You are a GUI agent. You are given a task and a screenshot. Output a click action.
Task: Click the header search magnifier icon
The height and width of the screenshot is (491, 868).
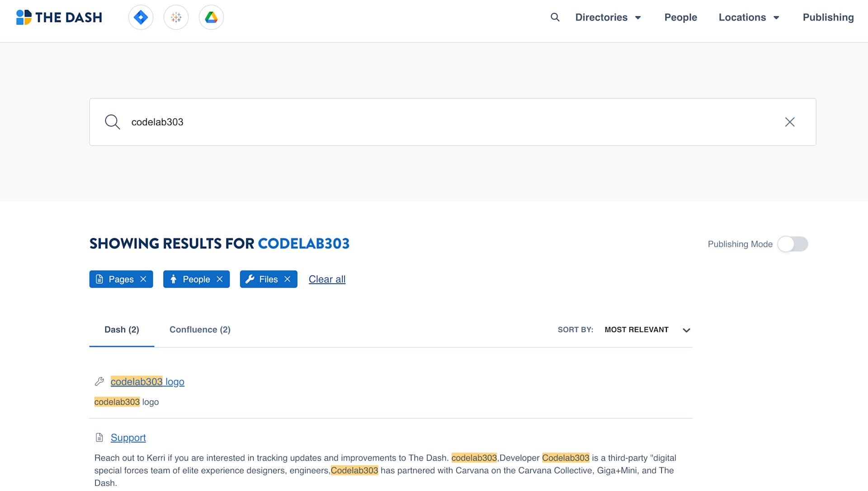[x=555, y=17]
